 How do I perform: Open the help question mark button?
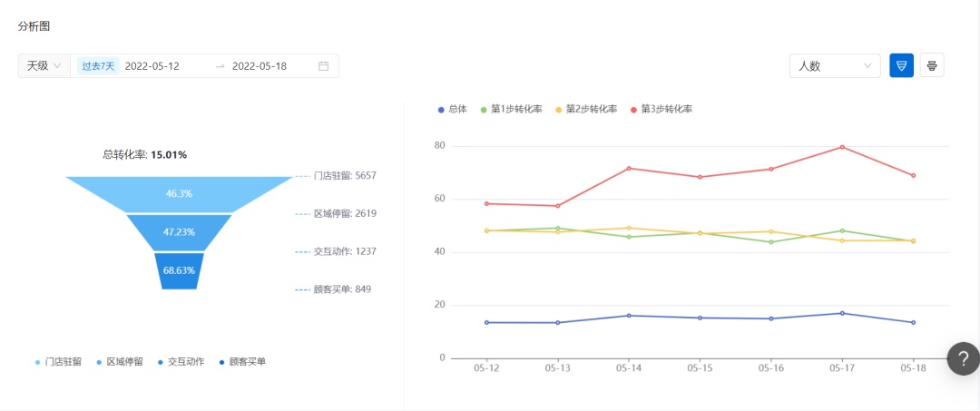coord(963,358)
